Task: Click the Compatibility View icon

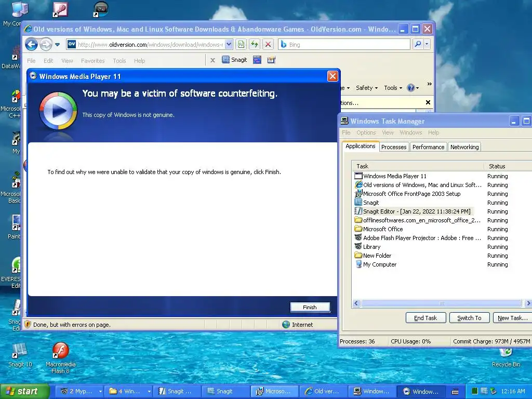Action: point(241,45)
